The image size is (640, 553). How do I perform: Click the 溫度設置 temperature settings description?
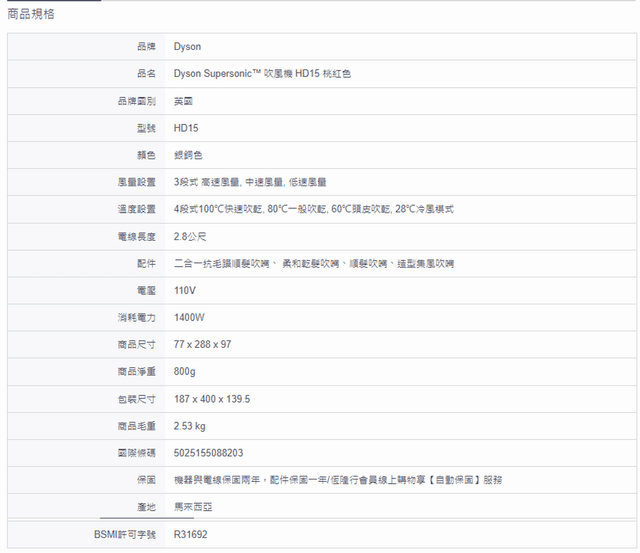click(x=314, y=209)
